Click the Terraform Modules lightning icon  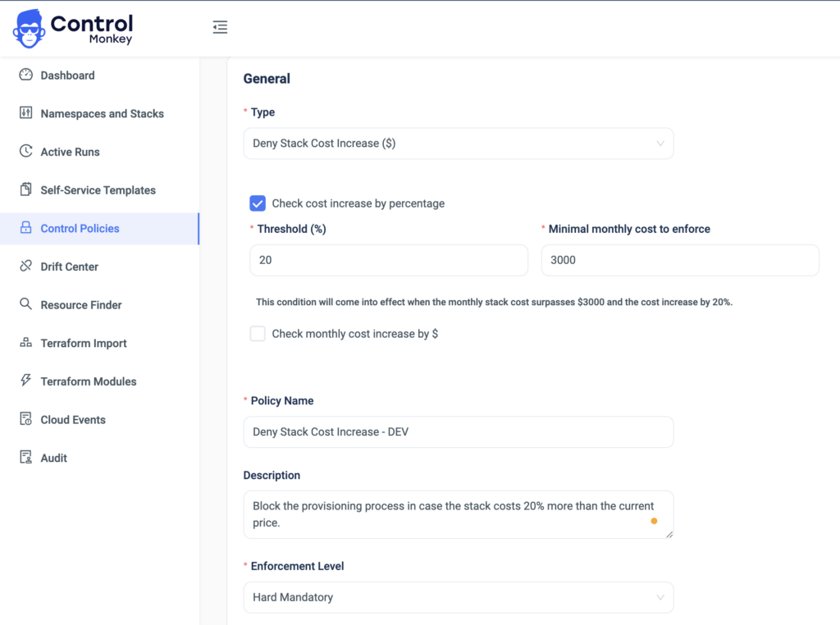coord(25,381)
